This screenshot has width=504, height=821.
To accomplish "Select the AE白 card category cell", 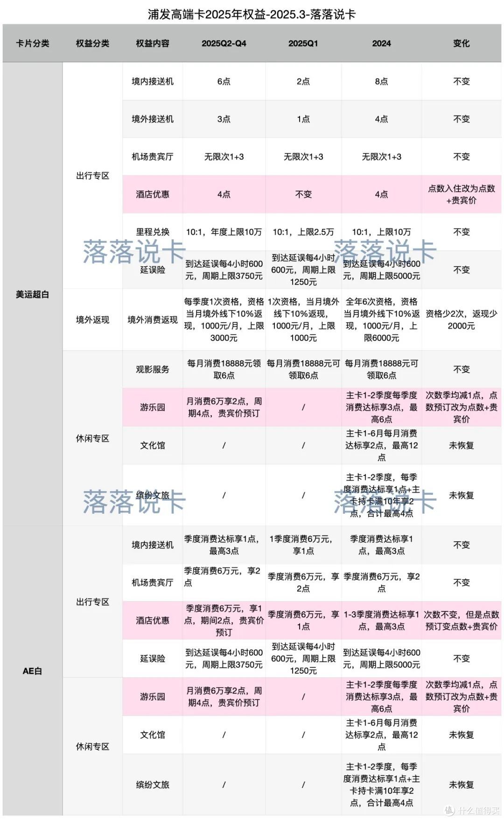I will (x=32, y=671).
